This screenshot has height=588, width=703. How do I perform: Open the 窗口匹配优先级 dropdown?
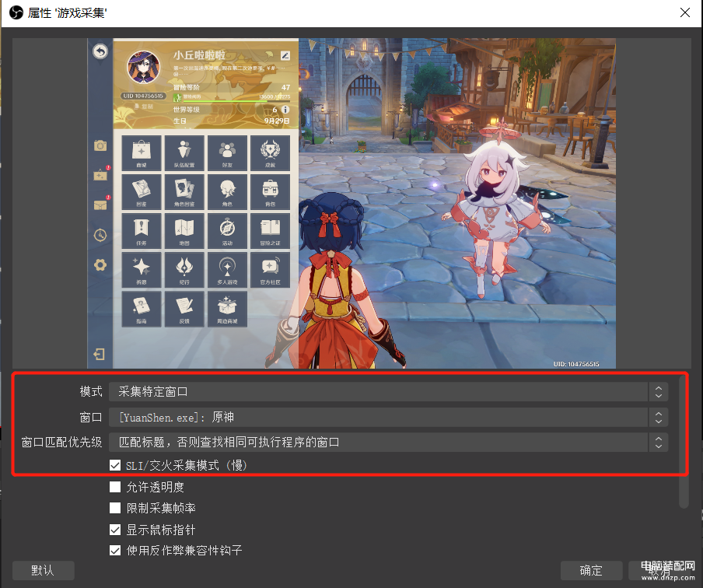click(x=388, y=443)
